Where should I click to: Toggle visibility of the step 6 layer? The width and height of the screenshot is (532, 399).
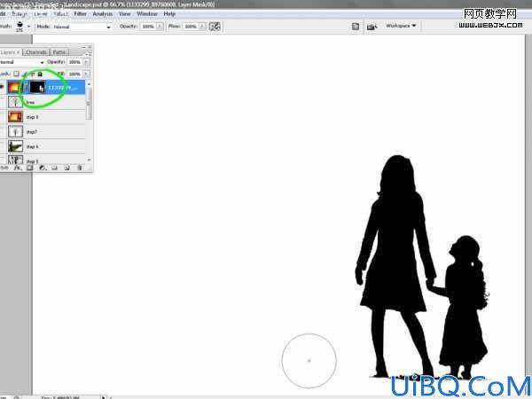2,146
